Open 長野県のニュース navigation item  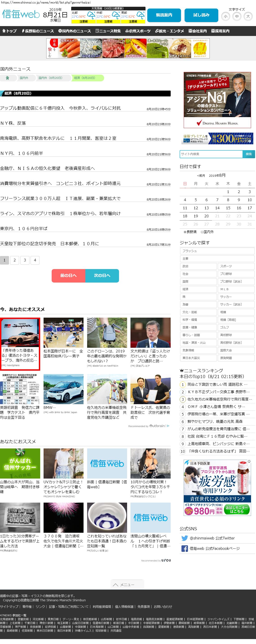coord(38,31)
